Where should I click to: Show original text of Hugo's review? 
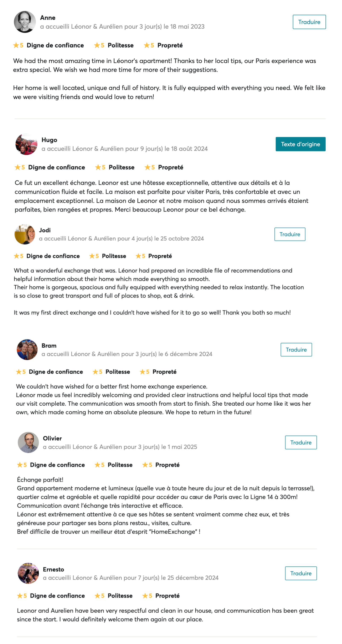click(x=300, y=144)
